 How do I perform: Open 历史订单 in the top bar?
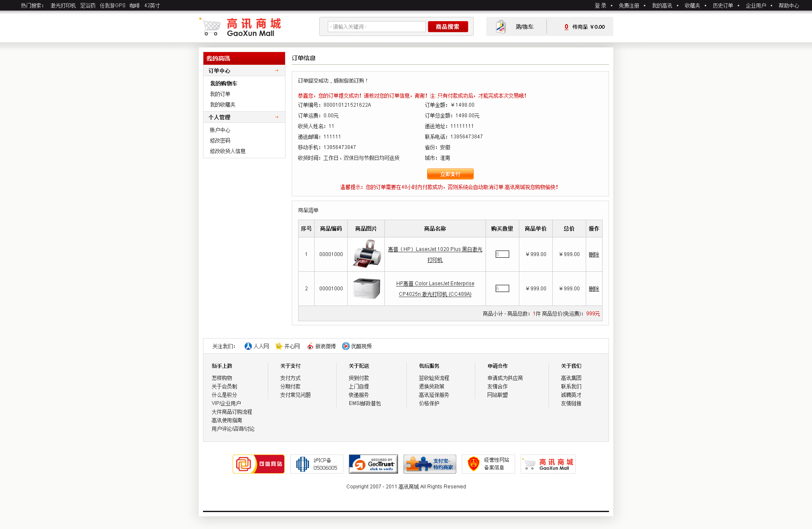tap(722, 6)
